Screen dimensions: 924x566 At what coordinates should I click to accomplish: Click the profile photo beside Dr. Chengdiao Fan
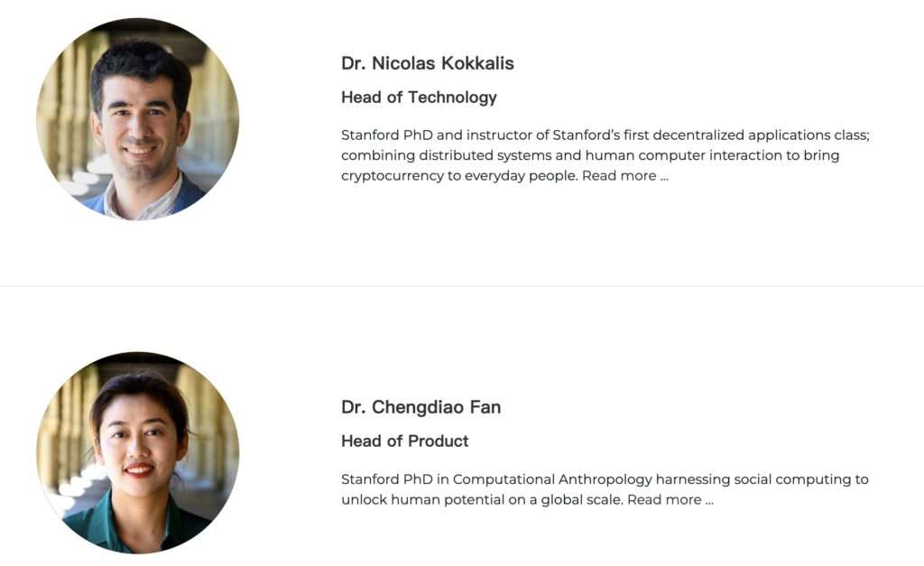point(138,452)
